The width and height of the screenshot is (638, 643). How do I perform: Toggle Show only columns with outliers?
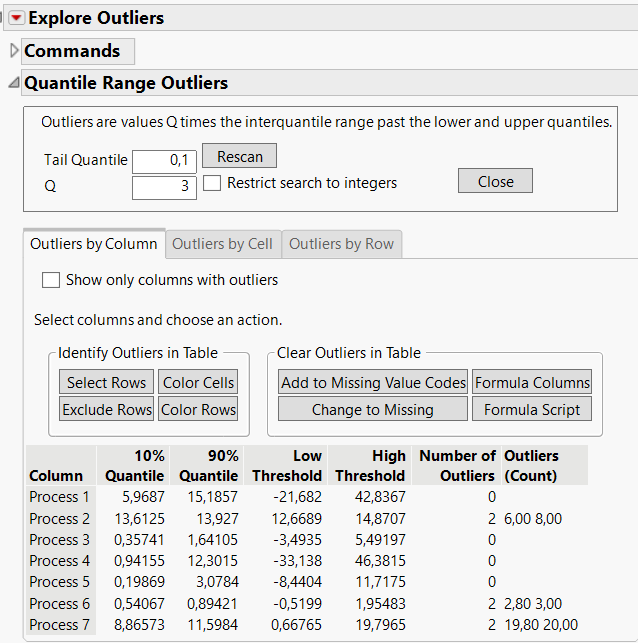(x=51, y=280)
